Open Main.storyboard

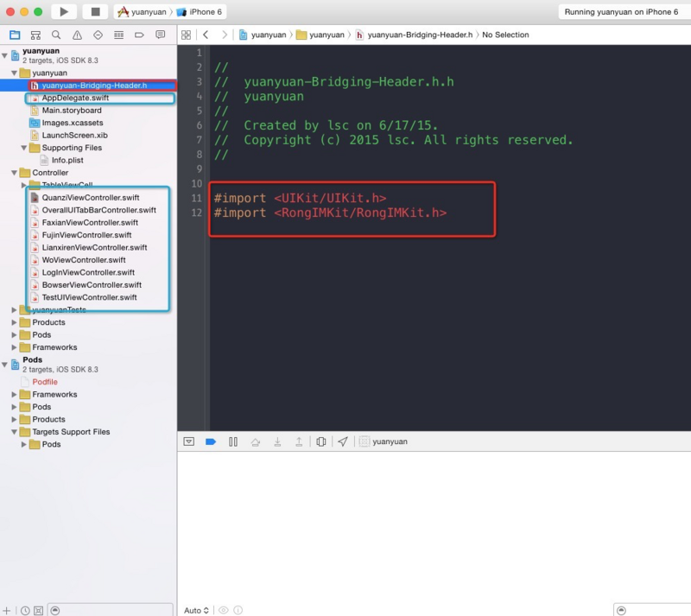click(x=88, y=111)
